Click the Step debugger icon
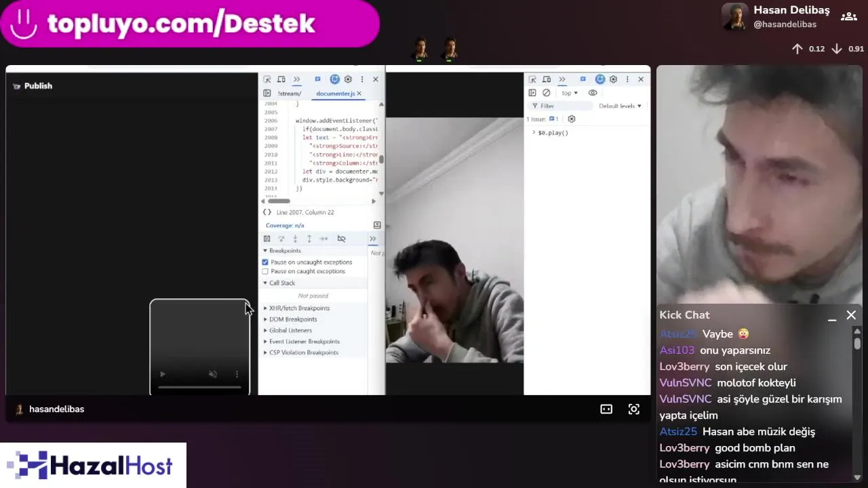Image resolution: width=868 pixels, height=488 pixels. click(323, 239)
